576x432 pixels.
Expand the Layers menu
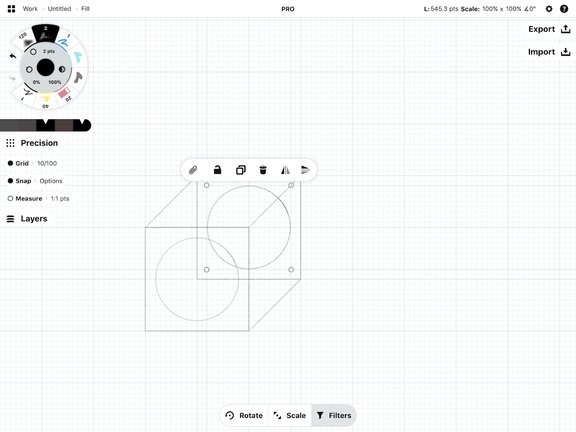coord(34,219)
